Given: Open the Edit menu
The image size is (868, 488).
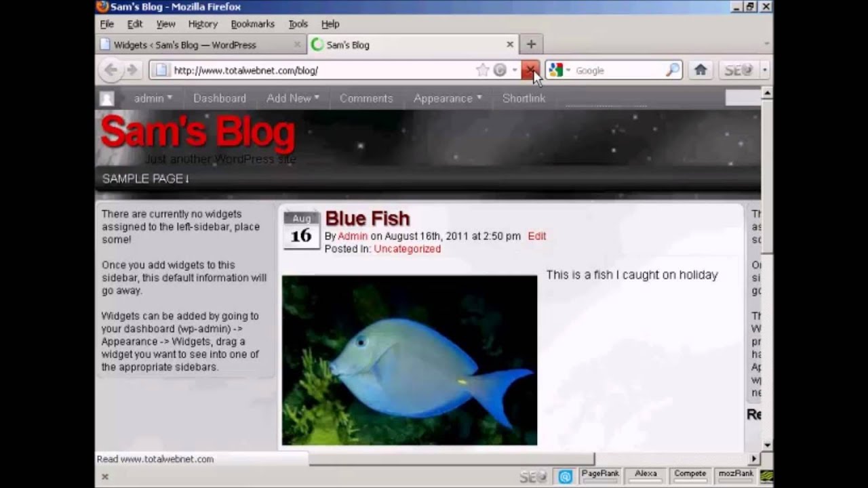Looking at the screenshot, I should pyautogui.click(x=135, y=24).
